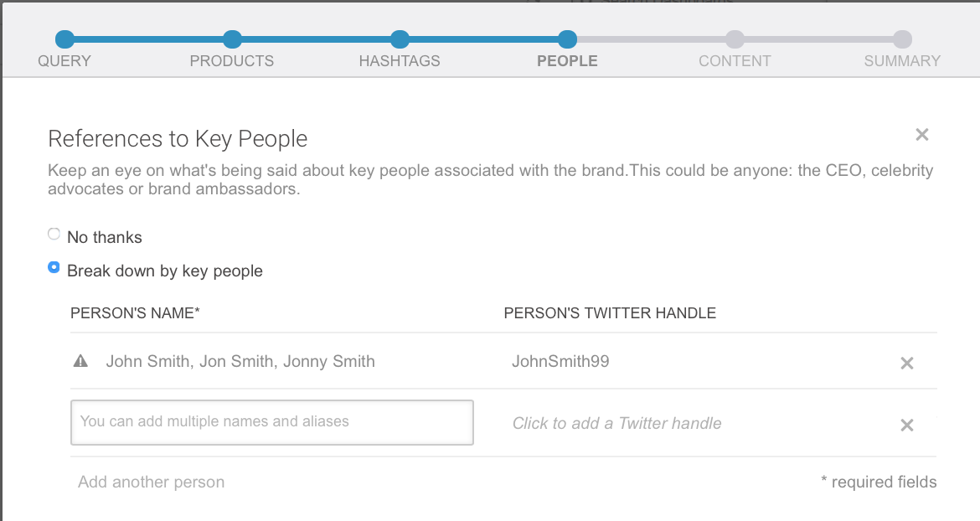980x521 pixels.
Task: Click the Products step circle icon
Action: point(232,39)
